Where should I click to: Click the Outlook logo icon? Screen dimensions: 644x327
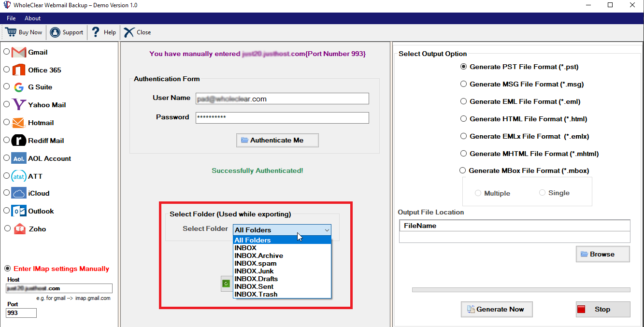(x=19, y=211)
